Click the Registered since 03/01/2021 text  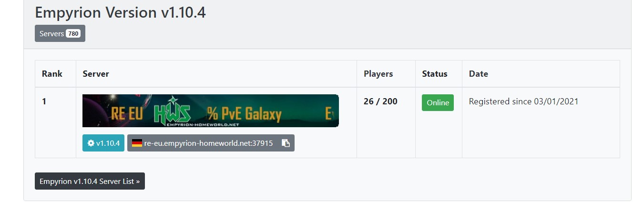coord(523,101)
